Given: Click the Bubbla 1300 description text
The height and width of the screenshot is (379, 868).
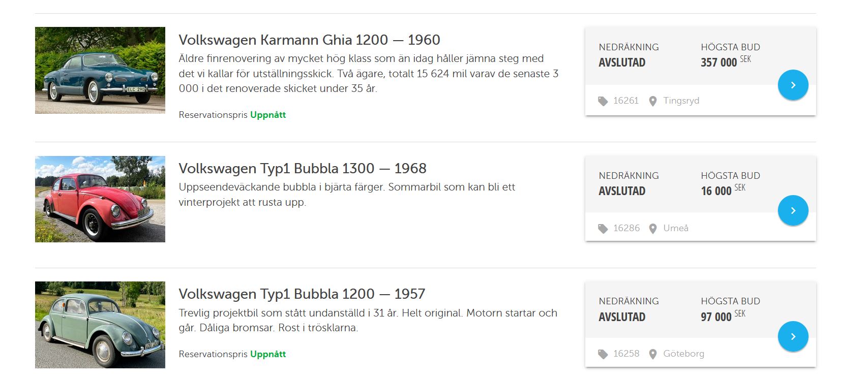Looking at the screenshot, I should (x=347, y=195).
